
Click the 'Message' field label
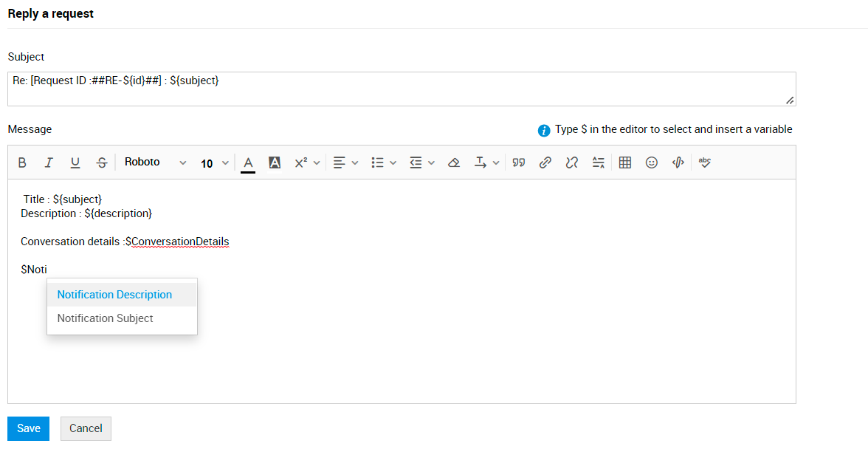[30, 129]
